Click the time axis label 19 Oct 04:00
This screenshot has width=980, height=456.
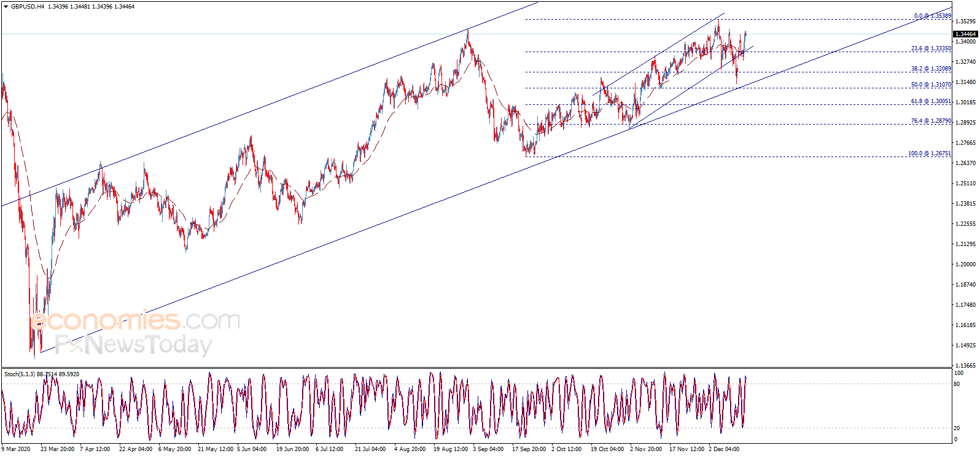(x=607, y=449)
